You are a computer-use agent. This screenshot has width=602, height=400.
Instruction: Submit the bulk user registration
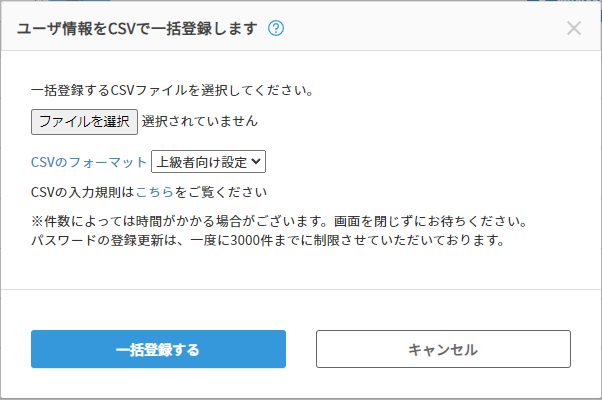point(159,349)
